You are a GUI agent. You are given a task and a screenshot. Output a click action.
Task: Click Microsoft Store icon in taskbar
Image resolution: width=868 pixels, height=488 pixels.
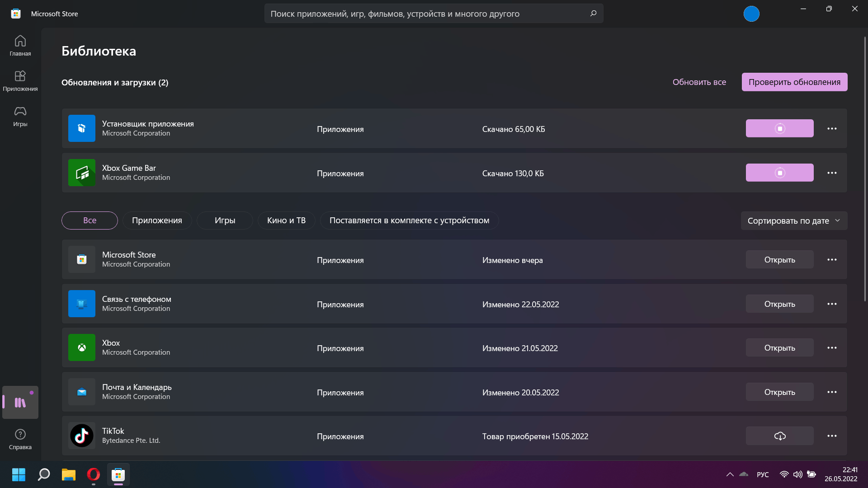pyautogui.click(x=118, y=474)
